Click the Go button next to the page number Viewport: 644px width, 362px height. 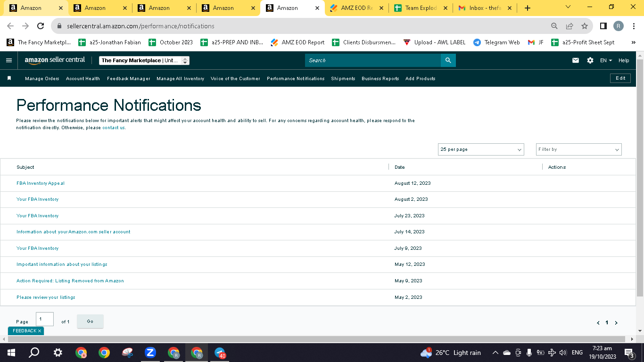coord(90,321)
